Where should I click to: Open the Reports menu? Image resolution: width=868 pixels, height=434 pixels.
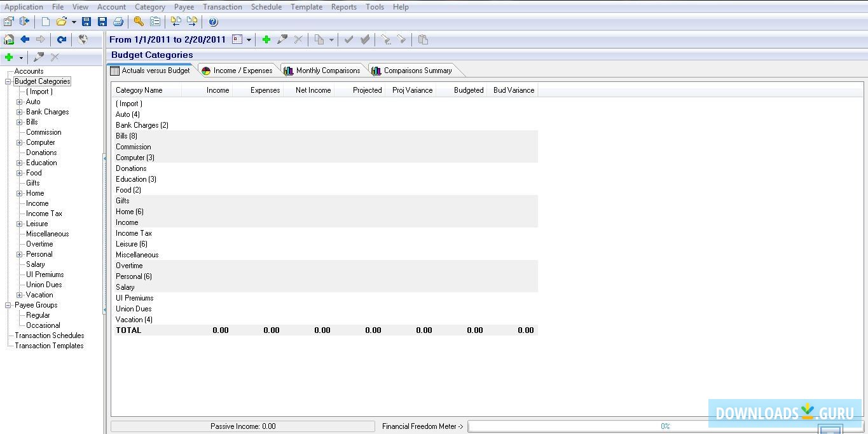343,7
